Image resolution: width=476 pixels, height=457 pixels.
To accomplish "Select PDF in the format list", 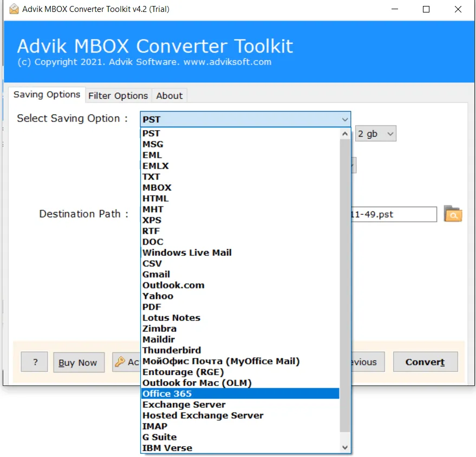I will point(240,307).
